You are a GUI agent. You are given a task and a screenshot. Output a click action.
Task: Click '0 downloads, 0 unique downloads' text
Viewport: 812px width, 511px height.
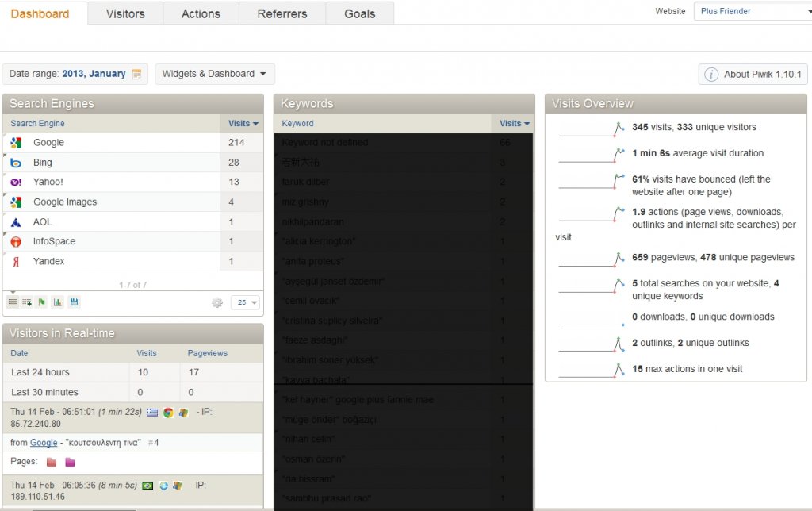click(703, 317)
